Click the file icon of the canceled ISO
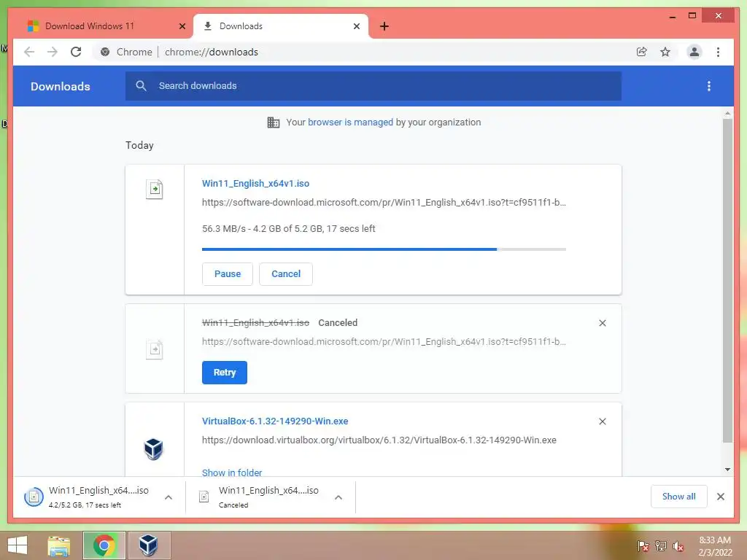Image resolution: width=747 pixels, height=560 pixels. click(x=155, y=349)
